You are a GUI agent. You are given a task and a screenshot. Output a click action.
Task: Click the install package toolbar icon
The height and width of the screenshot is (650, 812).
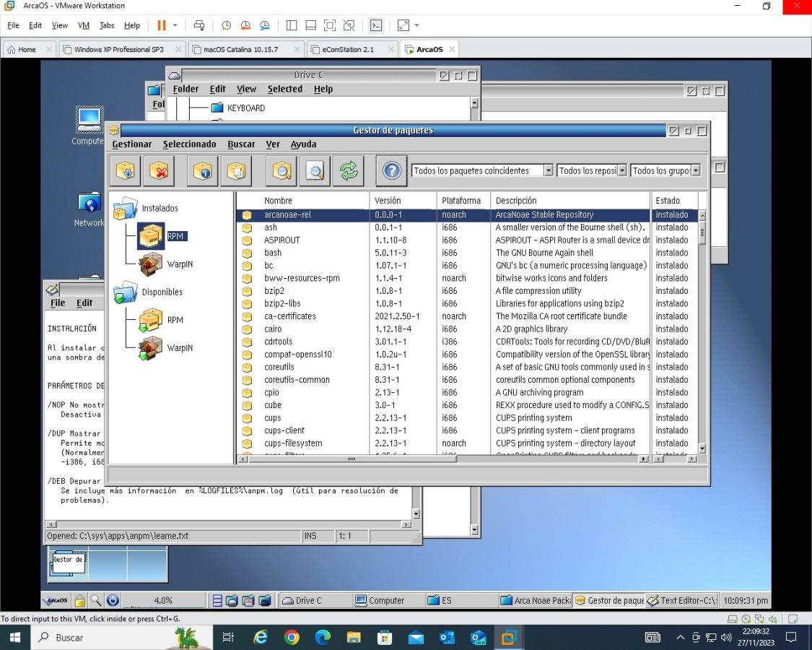pyautogui.click(x=126, y=171)
